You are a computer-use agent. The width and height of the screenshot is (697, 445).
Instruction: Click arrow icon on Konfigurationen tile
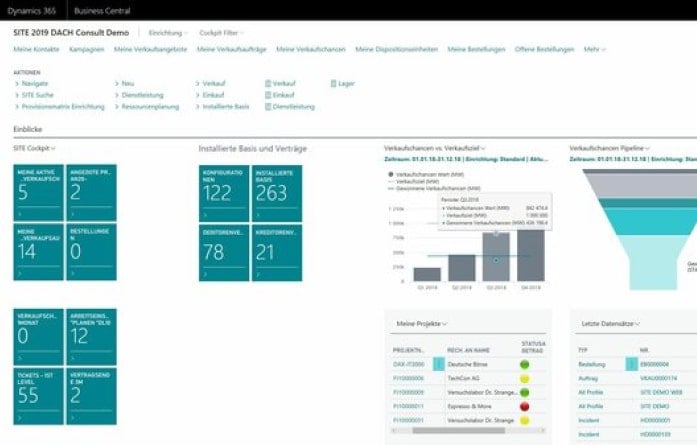(205, 215)
